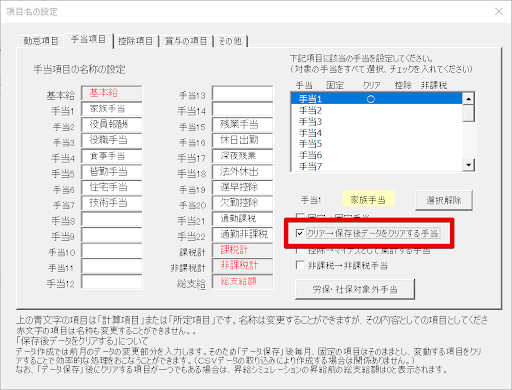Check the 固定→固定手当 checkbox
Screen dimensions: 512x390
[300, 216]
